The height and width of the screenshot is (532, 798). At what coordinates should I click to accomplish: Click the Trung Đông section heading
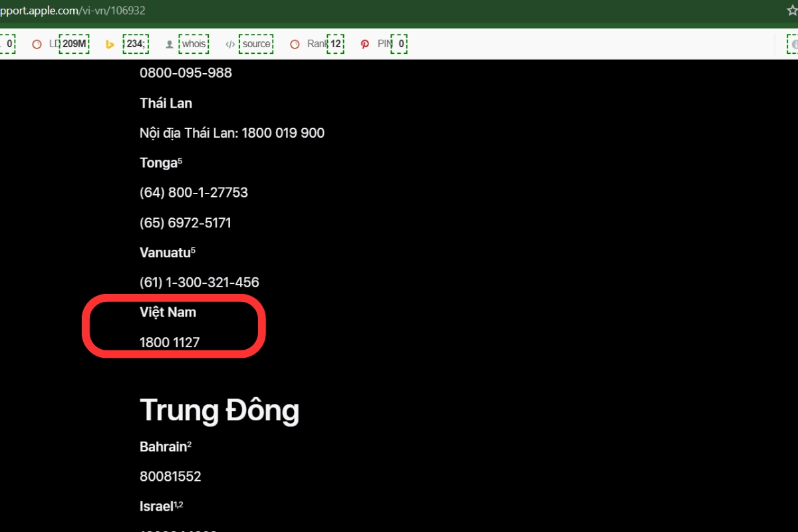pos(219,410)
